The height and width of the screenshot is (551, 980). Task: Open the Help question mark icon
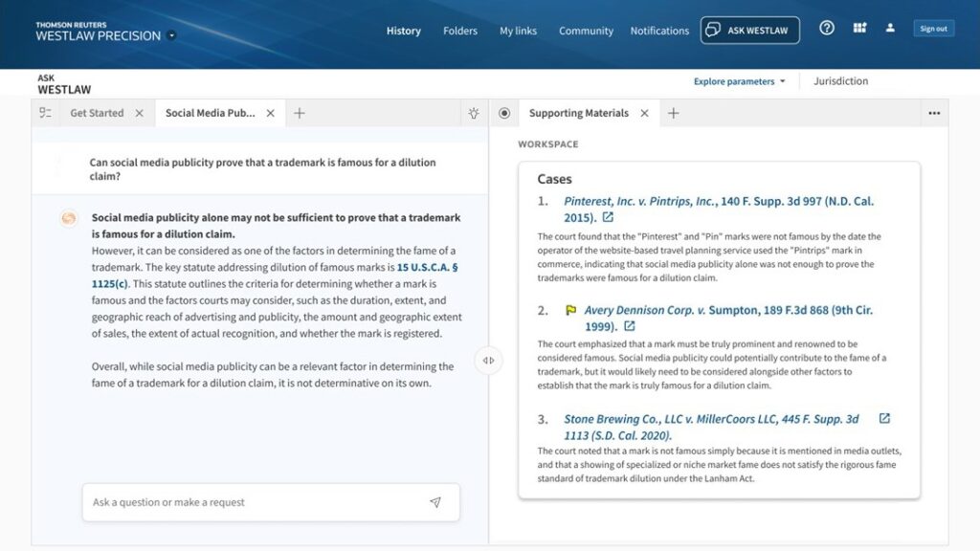(x=826, y=28)
